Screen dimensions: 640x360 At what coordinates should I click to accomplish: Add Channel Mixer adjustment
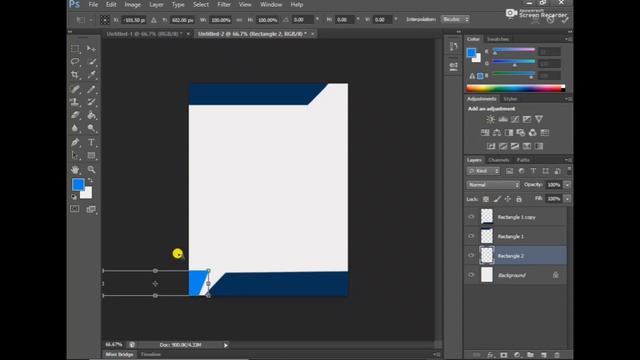[x=533, y=133]
